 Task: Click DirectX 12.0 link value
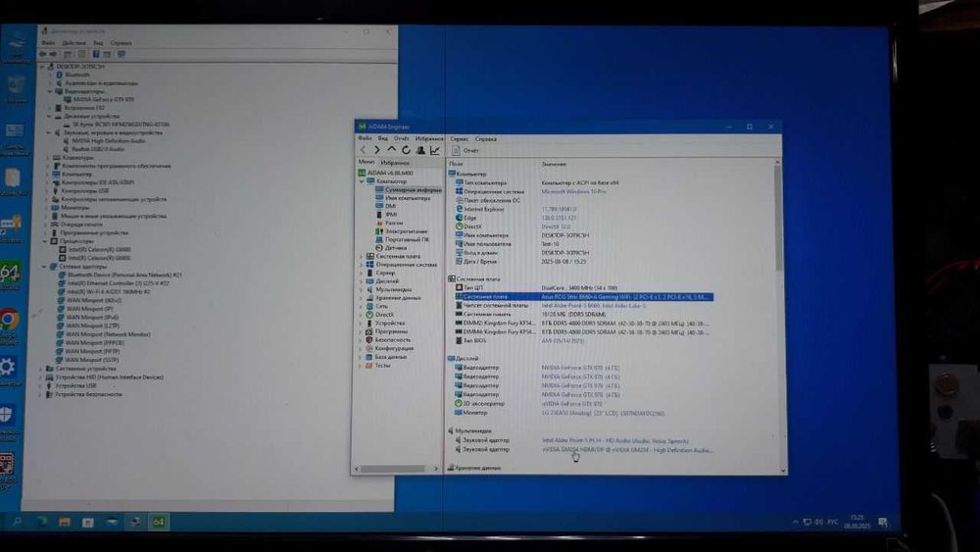pos(555,226)
